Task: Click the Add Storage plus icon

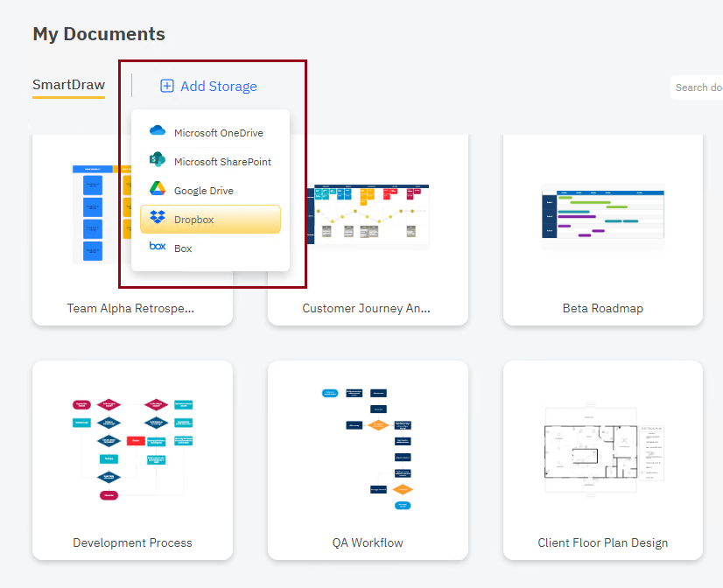Action: [166, 86]
